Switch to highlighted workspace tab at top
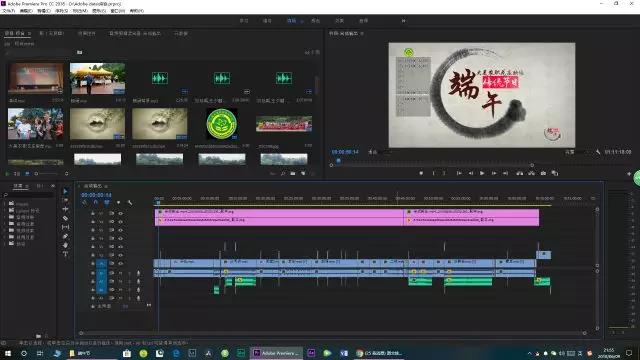640x360 pixels. (x=291, y=20)
